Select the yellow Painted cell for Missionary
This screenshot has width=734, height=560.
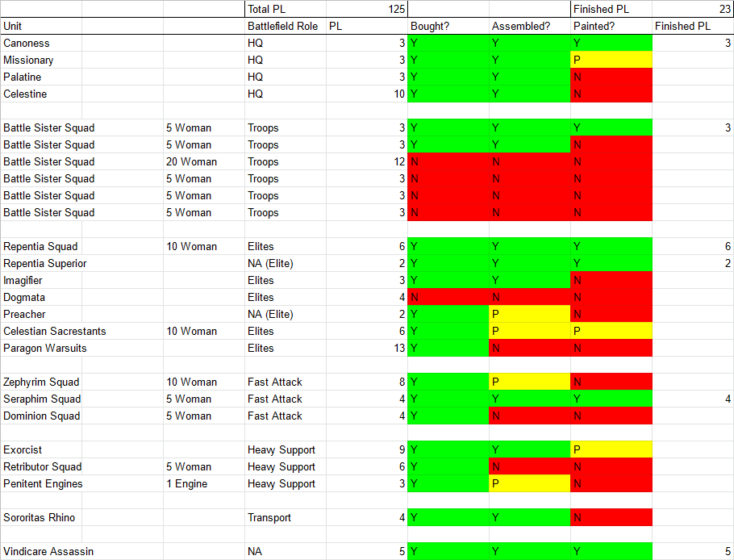point(611,61)
